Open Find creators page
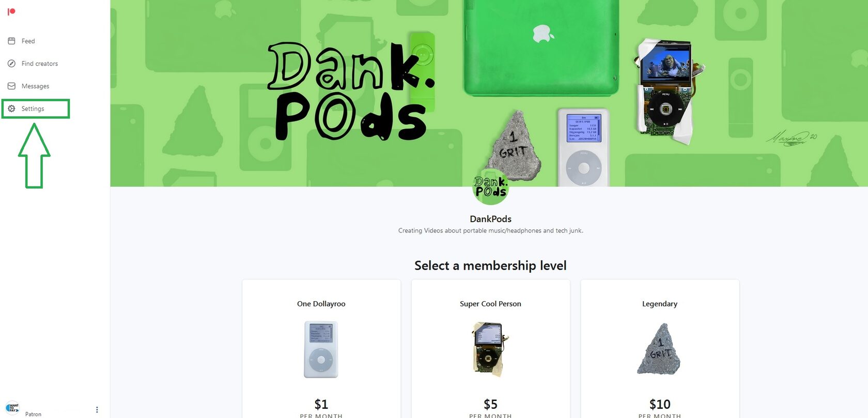The image size is (868, 418). pyautogui.click(x=40, y=64)
